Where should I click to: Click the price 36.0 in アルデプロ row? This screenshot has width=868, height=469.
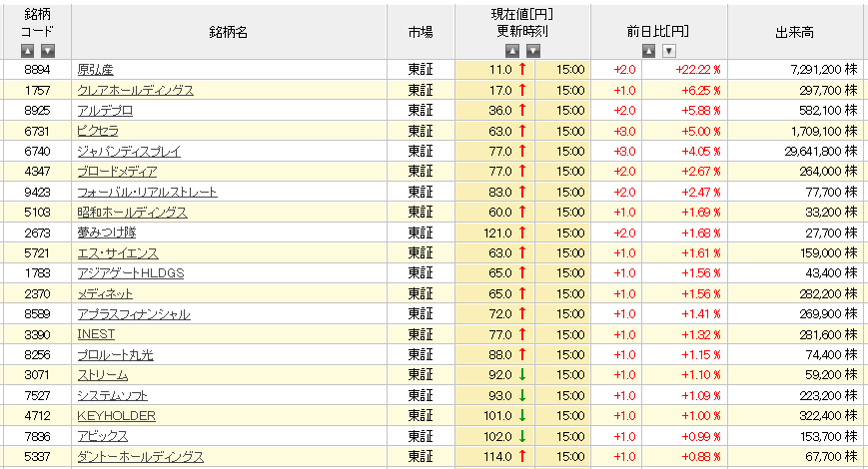pyautogui.click(x=500, y=111)
